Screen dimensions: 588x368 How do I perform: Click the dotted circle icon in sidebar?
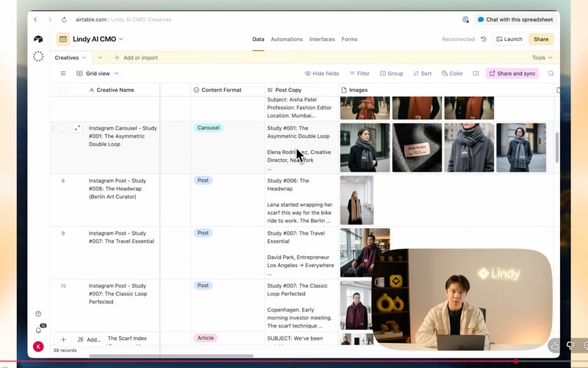[38, 57]
